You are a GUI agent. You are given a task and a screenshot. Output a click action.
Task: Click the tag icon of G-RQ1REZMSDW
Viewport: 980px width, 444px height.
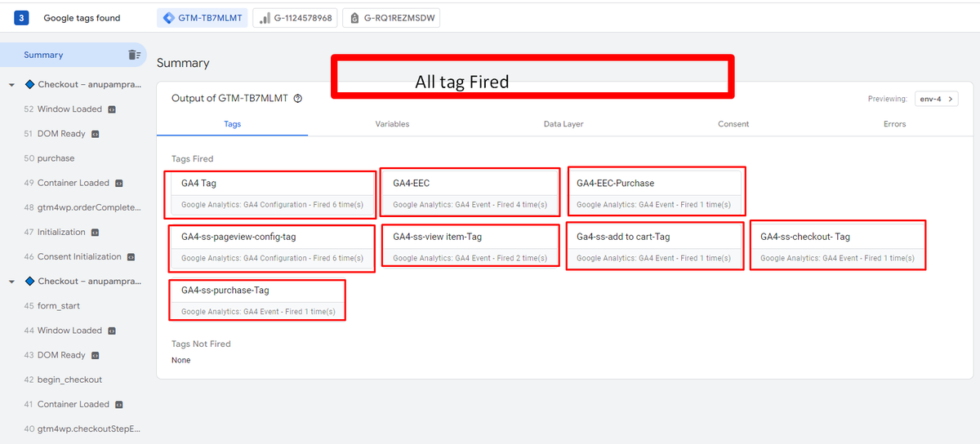[355, 18]
